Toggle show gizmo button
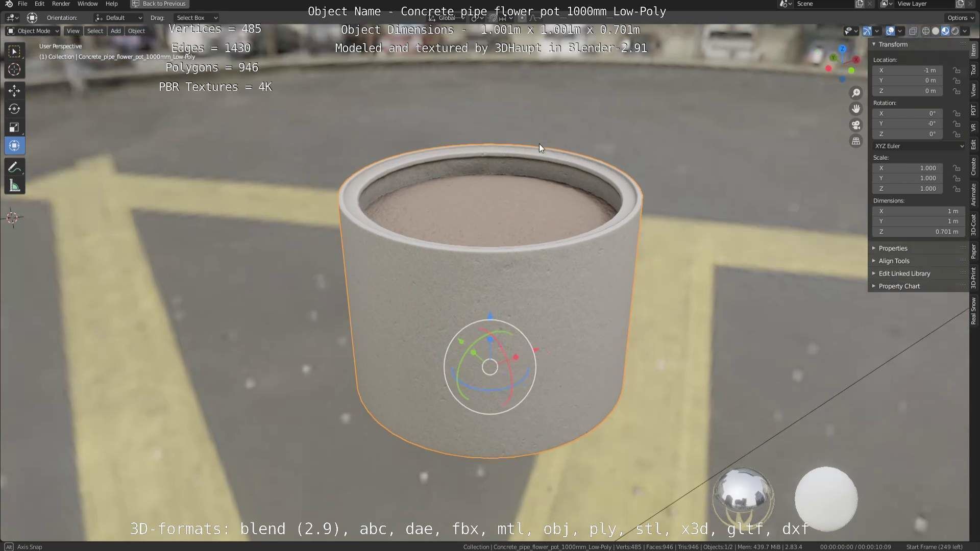The image size is (980, 551). tap(867, 31)
